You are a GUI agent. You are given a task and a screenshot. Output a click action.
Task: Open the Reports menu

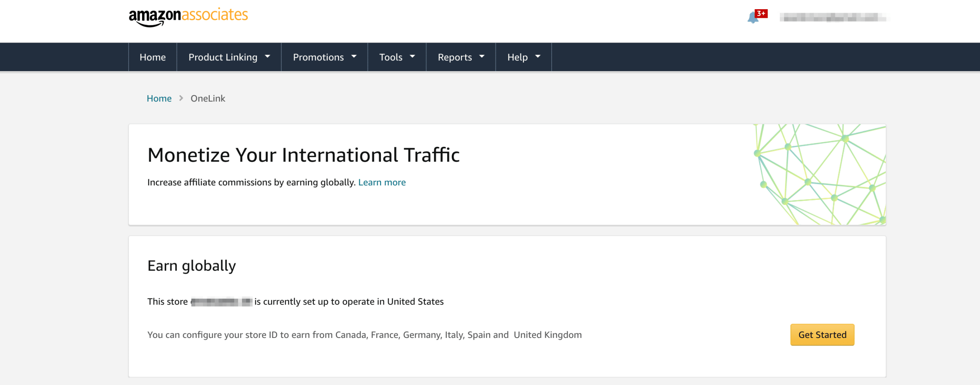461,57
